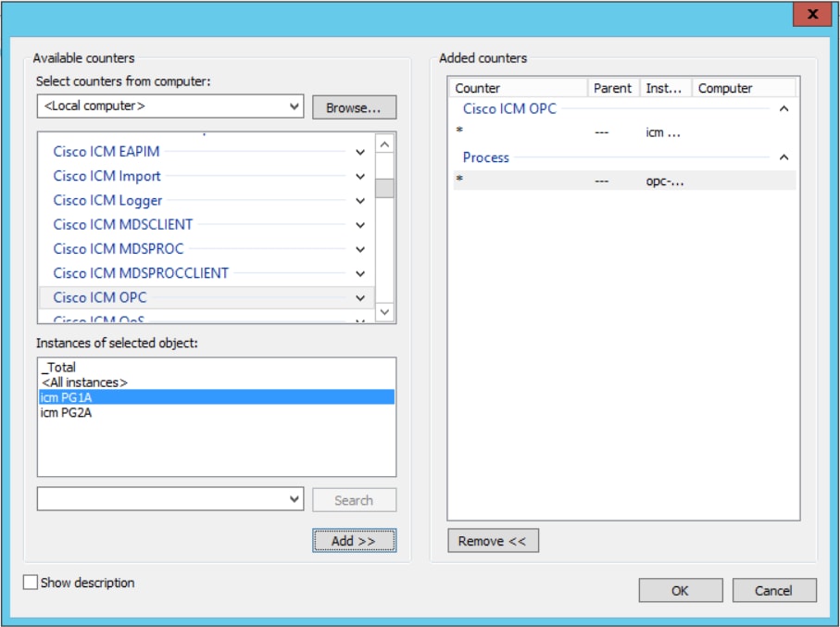Select the icm PG2A instance
This screenshot has height=627, width=840.
(x=217, y=413)
